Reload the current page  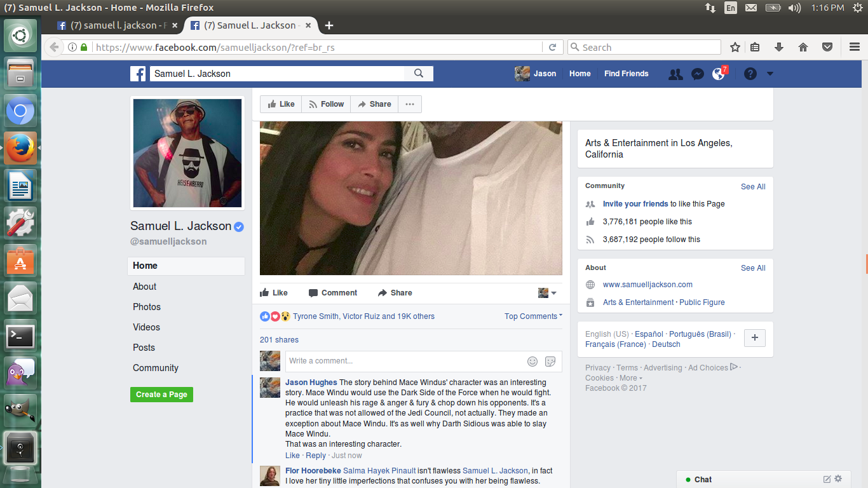pos(552,47)
